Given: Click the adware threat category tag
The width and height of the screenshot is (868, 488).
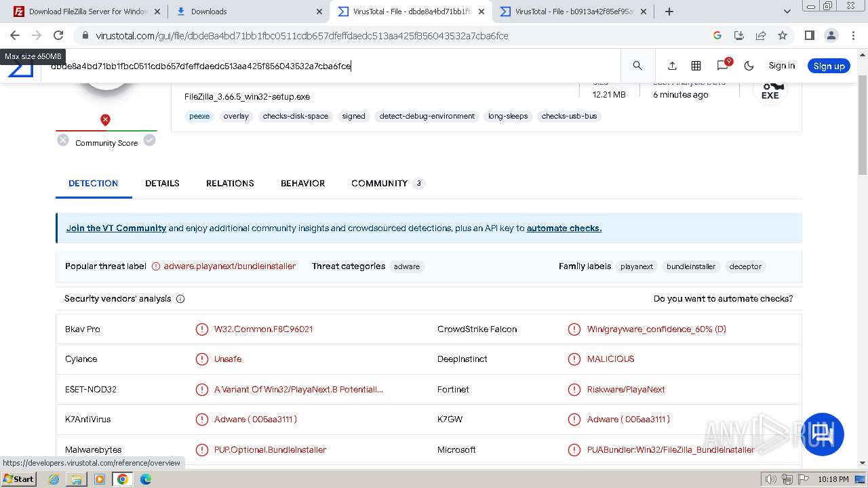Looking at the screenshot, I should [407, 266].
